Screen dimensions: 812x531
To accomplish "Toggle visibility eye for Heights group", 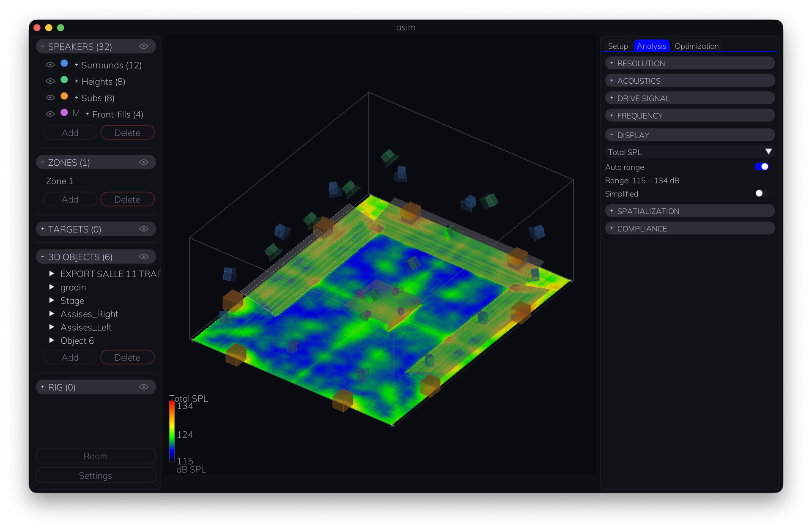I will tap(50, 81).
